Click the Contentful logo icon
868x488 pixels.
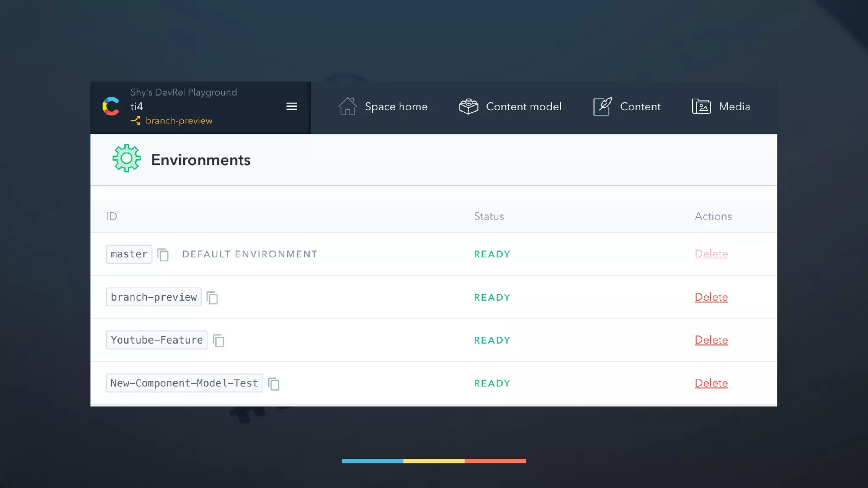(x=111, y=106)
